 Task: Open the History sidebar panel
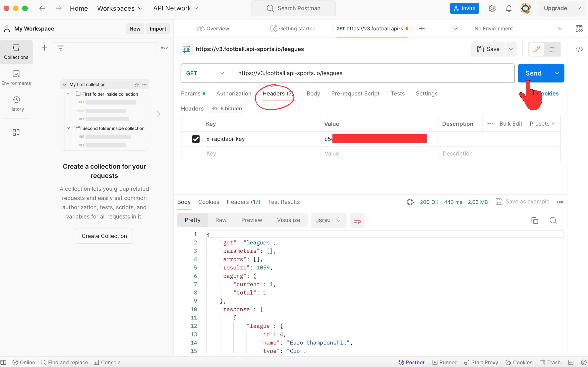pyautogui.click(x=16, y=104)
